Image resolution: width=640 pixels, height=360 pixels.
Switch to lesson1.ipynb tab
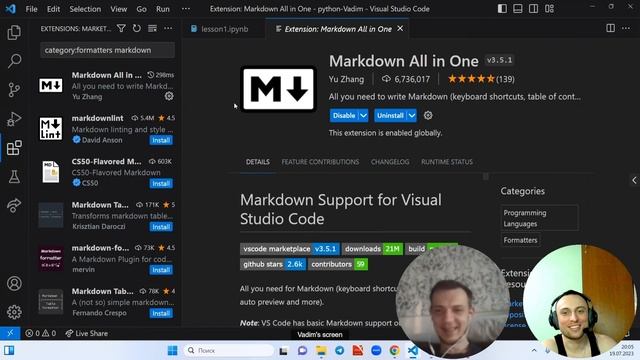223,29
